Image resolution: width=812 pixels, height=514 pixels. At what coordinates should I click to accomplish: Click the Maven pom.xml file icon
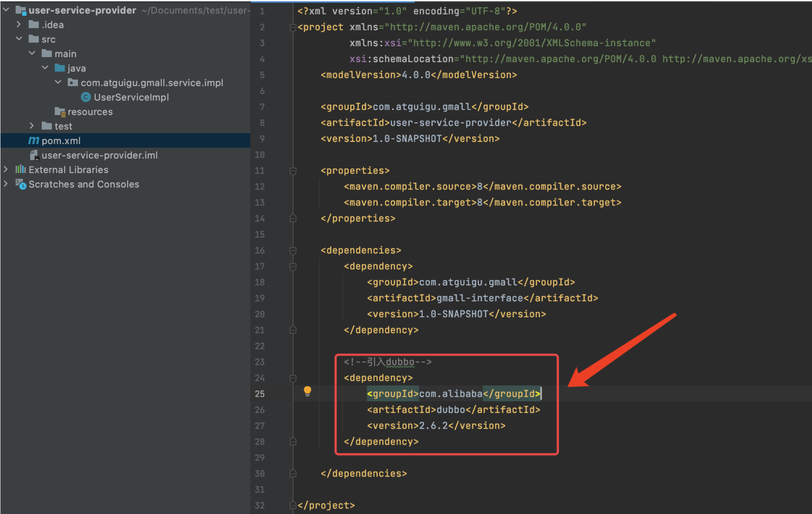[34, 140]
